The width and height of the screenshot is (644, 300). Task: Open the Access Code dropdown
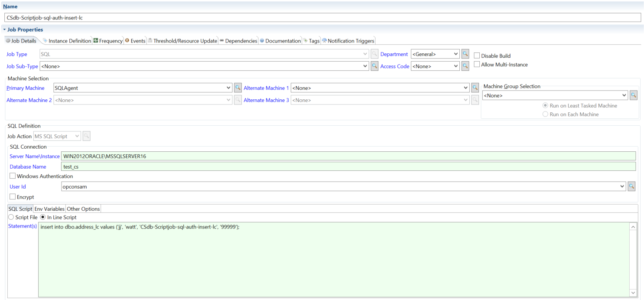pyautogui.click(x=456, y=66)
